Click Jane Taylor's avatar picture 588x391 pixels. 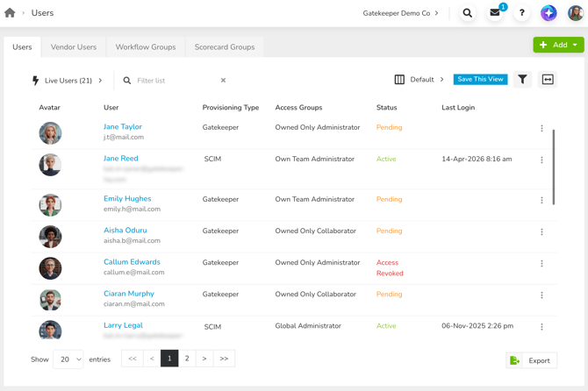coord(50,133)
